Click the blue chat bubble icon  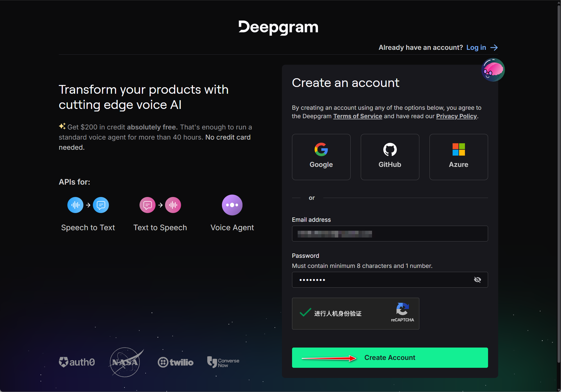coord(101,205)
